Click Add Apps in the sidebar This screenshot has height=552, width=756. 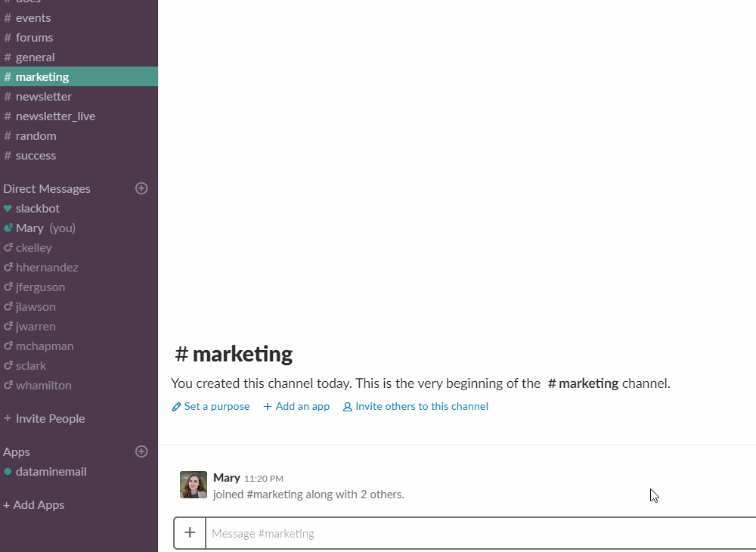tap(34, 505)
